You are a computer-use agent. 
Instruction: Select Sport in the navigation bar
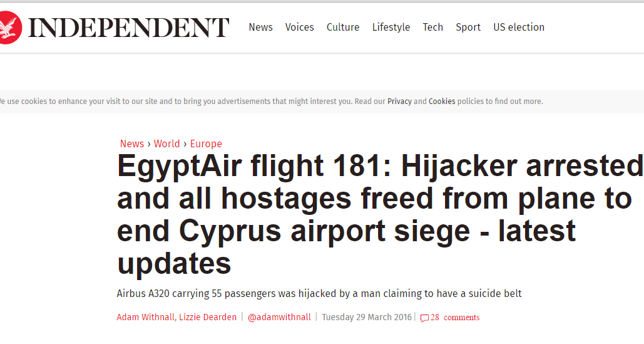468,28
